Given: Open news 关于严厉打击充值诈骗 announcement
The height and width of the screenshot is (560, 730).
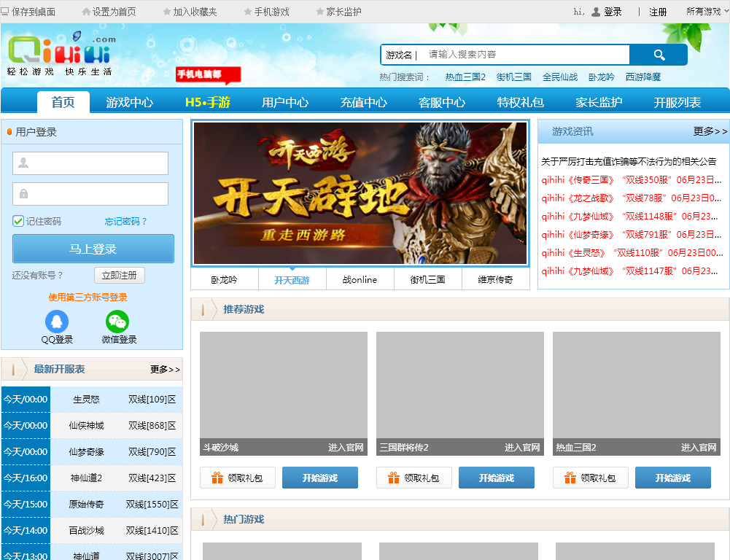Looking at the screenshot, I should (x=629, y=162).
